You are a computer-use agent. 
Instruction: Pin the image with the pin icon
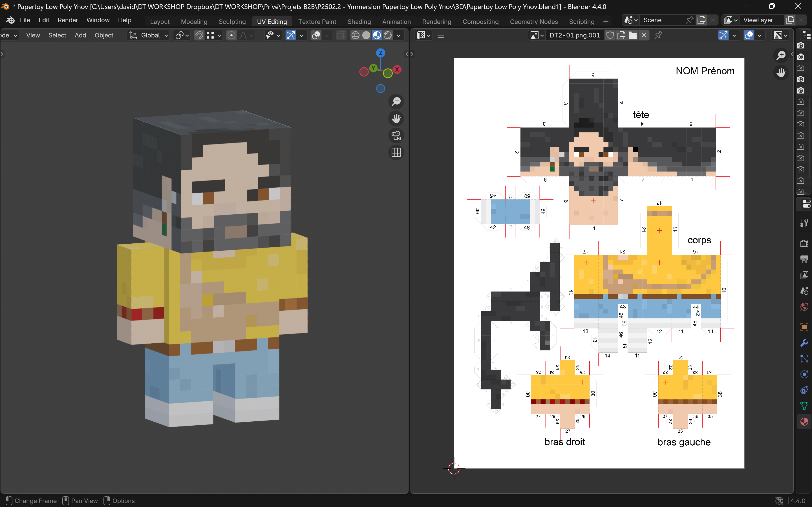[x=658, y=35]
